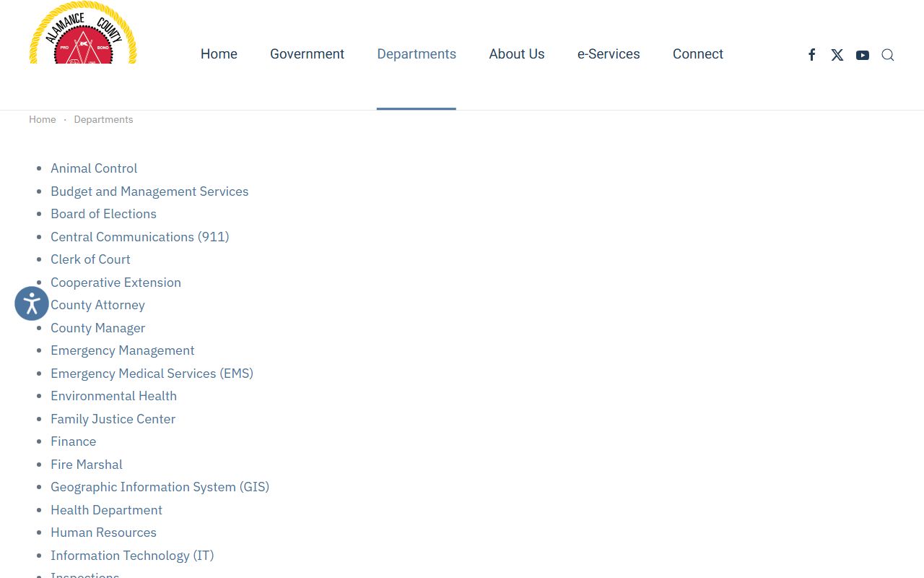Screen dimensions: 924x578
Task: Open the Facebook page icon
Action: (812, 55)
